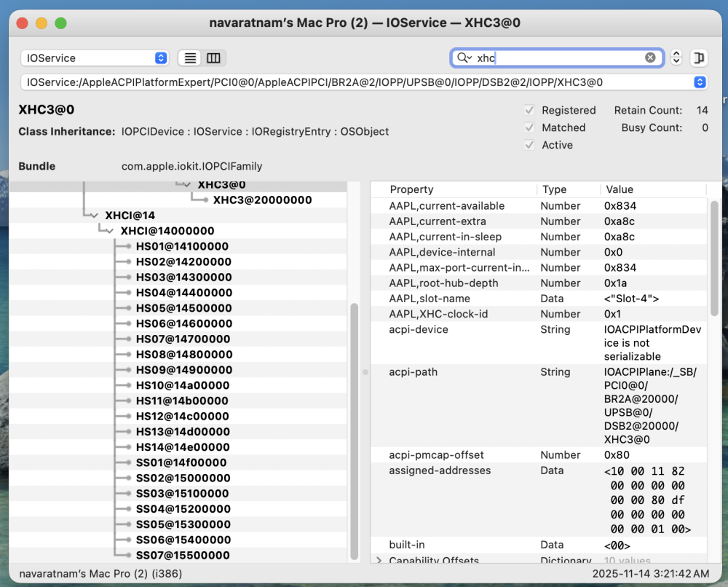Select the AAPL,XHC-clock-id property row
The height and width of the screenshot is (587, 728).
click(539, 314)
